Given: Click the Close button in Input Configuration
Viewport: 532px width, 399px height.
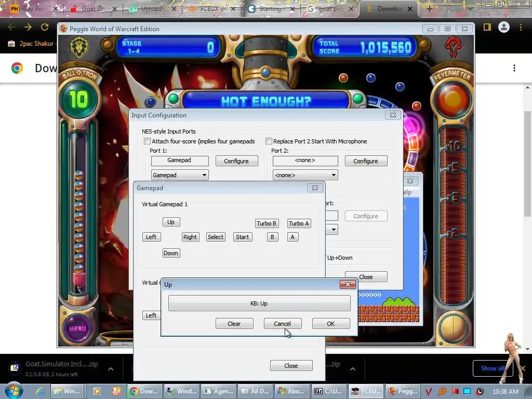Looking at the screenshot, I should point(366,276).
